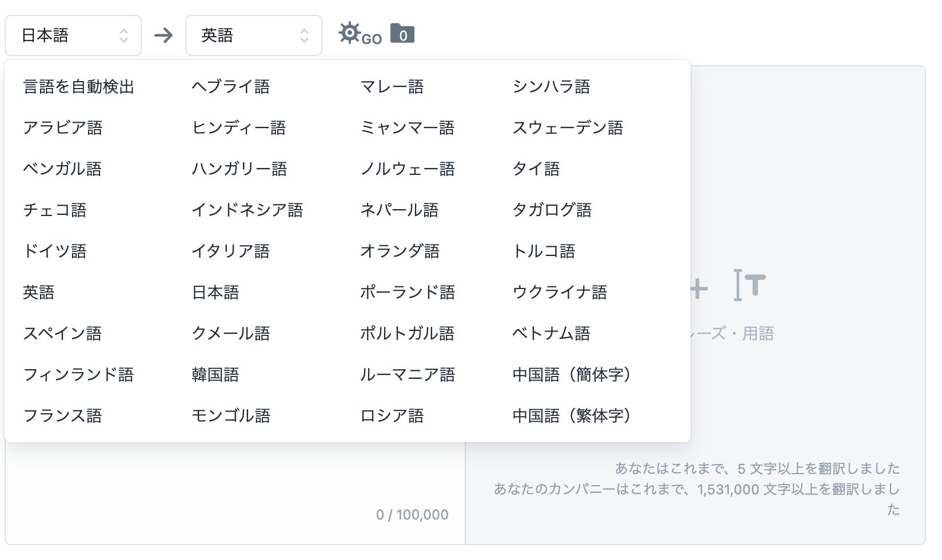The height and width of the screenshot is (560, 942).
Task: Pick 英語 in the dropdown list
Action: (39, 293)
